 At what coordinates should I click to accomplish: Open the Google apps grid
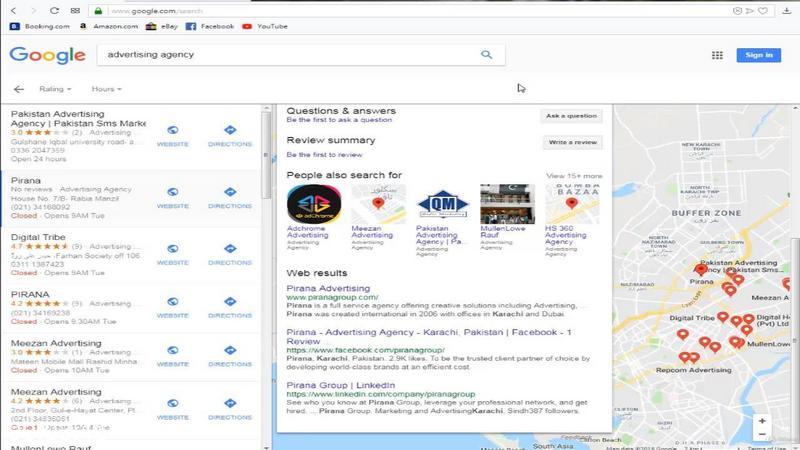point(717,55)
